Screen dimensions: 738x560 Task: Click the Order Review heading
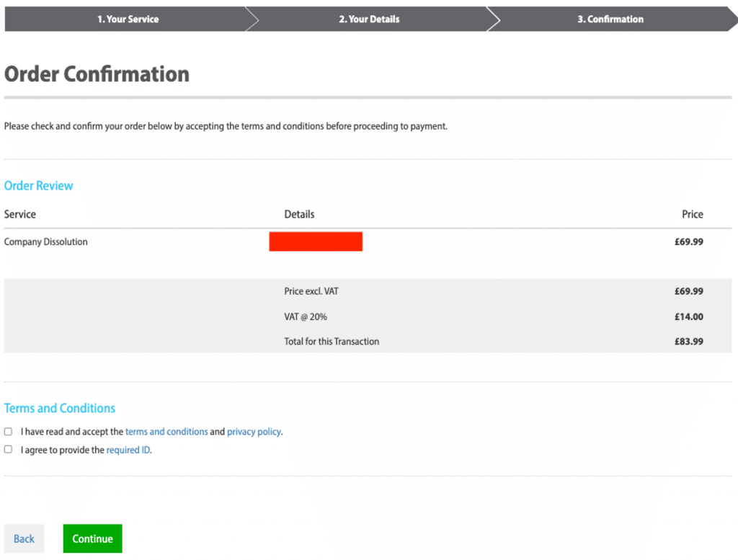point(39,185)
